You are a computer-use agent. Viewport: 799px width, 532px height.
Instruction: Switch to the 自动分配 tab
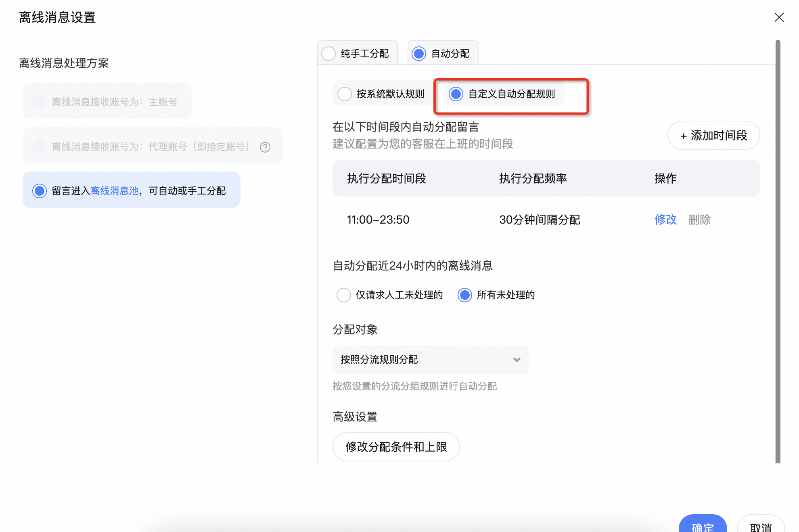pos(443,53)
